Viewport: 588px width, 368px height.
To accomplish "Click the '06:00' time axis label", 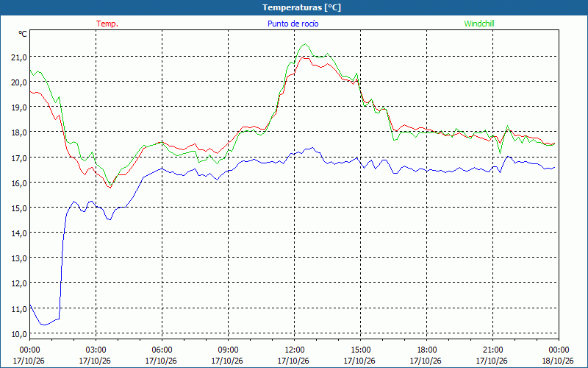I will tap(162, 350).
